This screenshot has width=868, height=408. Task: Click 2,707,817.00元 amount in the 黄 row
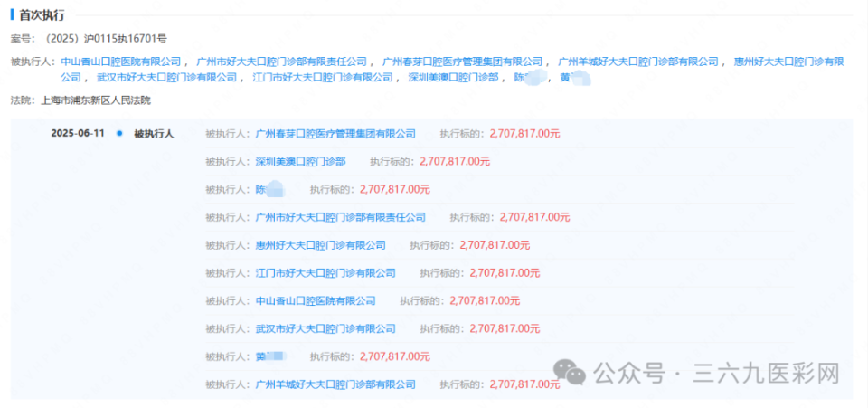coord(395,356)
